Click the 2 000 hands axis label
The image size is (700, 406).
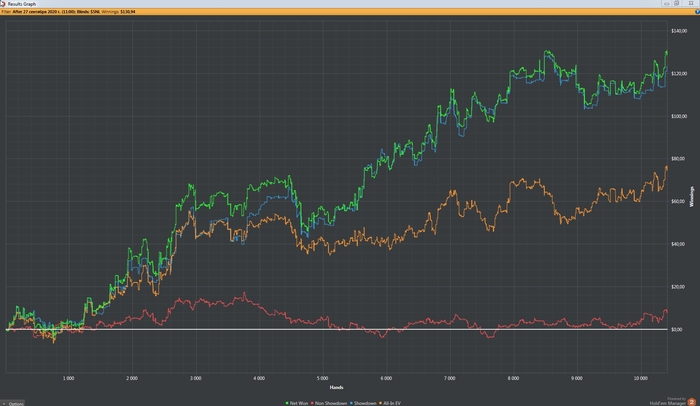pos(132,378)
